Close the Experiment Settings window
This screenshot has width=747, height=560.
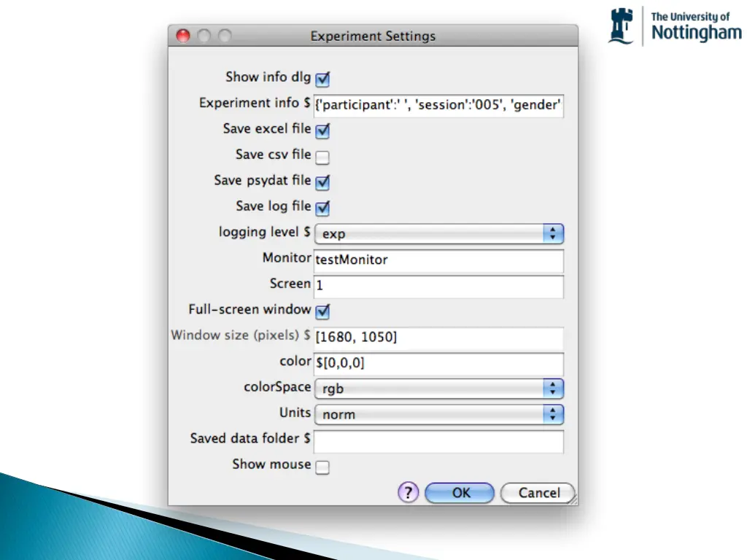pos(183,36)
